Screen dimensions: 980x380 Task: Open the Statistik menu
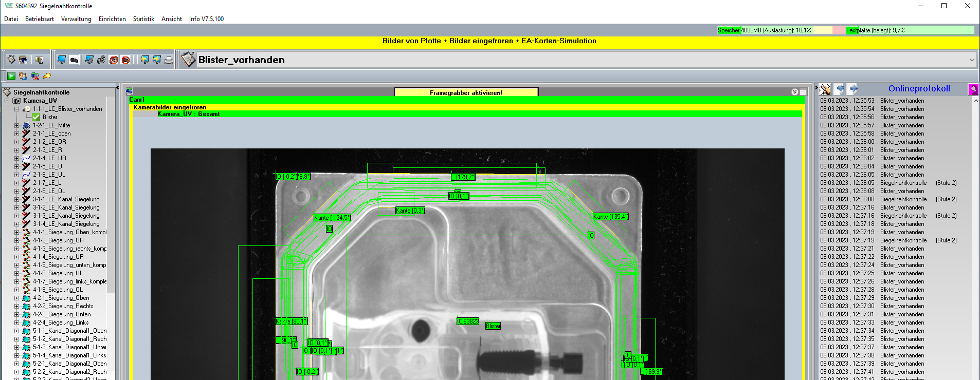pyautogui.click(x=143, y=19)
